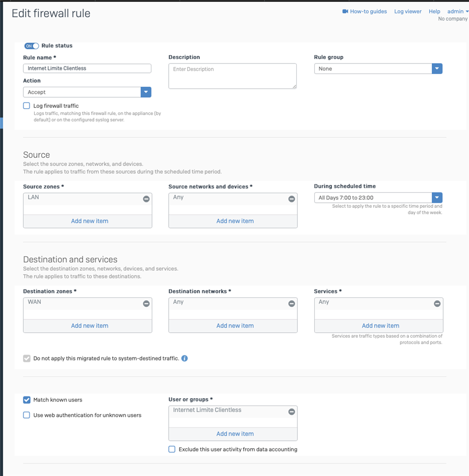Enable Log firewall traffic checkbox
Screen dimensions: 469x476
(27, 106)
